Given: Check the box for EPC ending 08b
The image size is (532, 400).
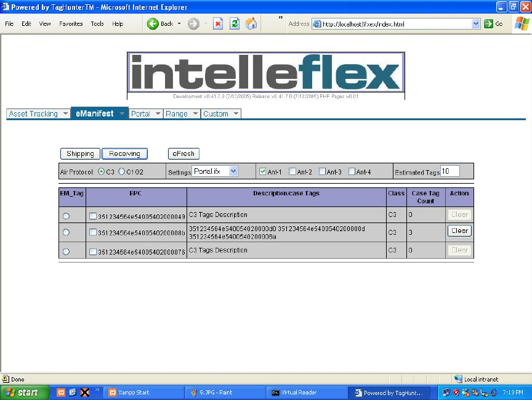Looking at the screenshot, I should pos(93,232).
